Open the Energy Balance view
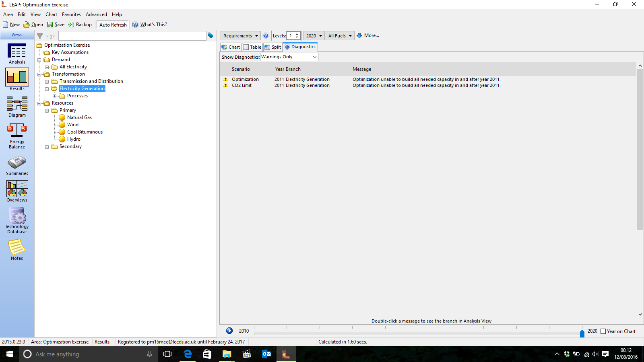 click(x=17, y=136)
